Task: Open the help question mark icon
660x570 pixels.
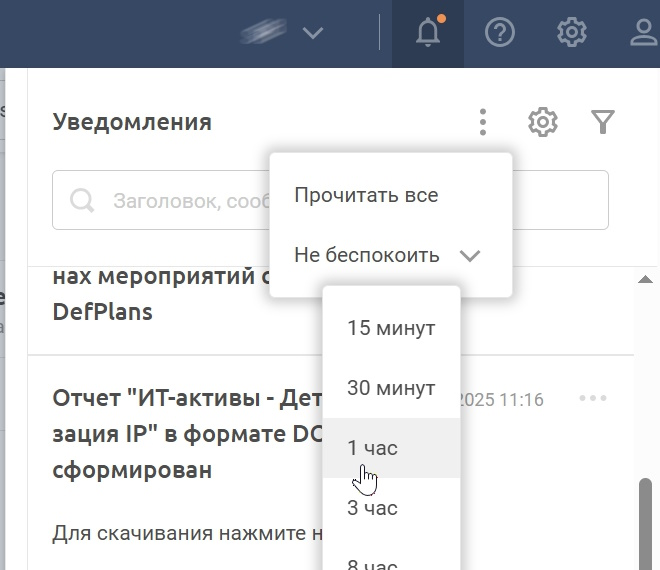Action: point(499,33)
